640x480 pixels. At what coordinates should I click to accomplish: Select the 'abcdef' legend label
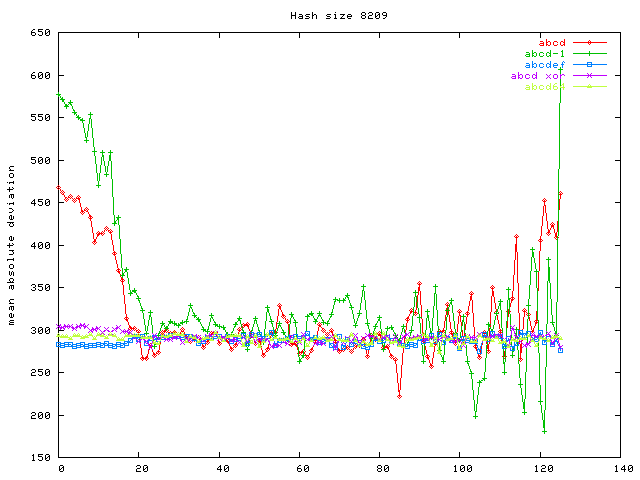[546, 65]
